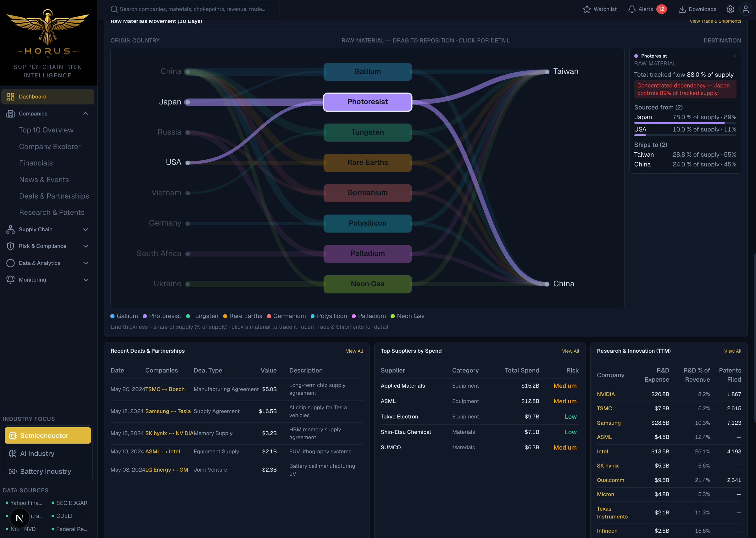Expand the Monitoring chevron
This screenshot has height=538, width=756.
coord(86,280)
